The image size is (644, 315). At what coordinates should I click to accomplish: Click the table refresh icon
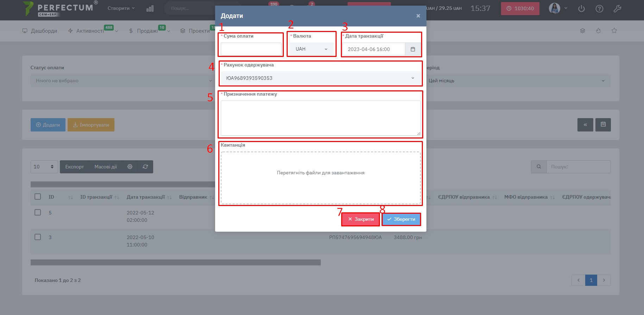145,167
